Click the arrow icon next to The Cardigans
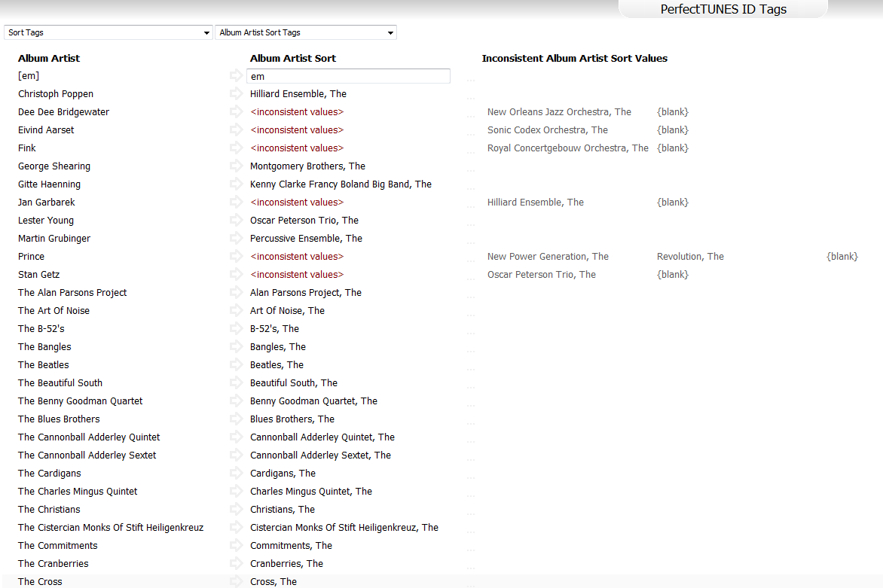Image resolution: width=883 pixels, height=588 pixels. [236, 474]
